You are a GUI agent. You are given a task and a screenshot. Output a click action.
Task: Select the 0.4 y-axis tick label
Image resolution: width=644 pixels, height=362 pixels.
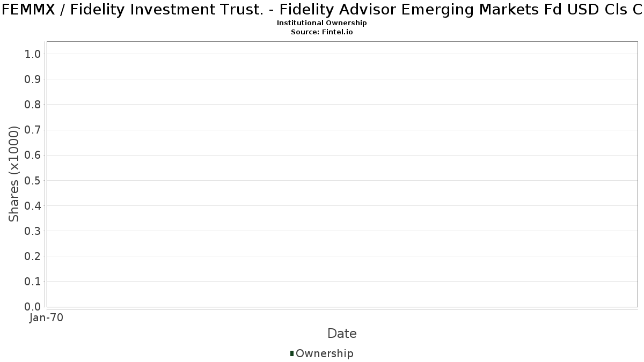(33, 206)
